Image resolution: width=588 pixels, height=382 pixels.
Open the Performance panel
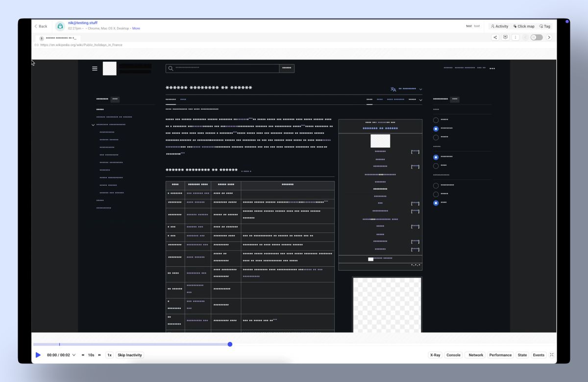(x=500, y=355)
